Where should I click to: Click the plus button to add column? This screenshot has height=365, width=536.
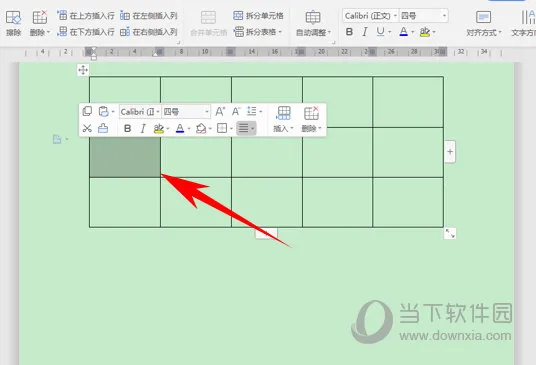pos(450,151)
